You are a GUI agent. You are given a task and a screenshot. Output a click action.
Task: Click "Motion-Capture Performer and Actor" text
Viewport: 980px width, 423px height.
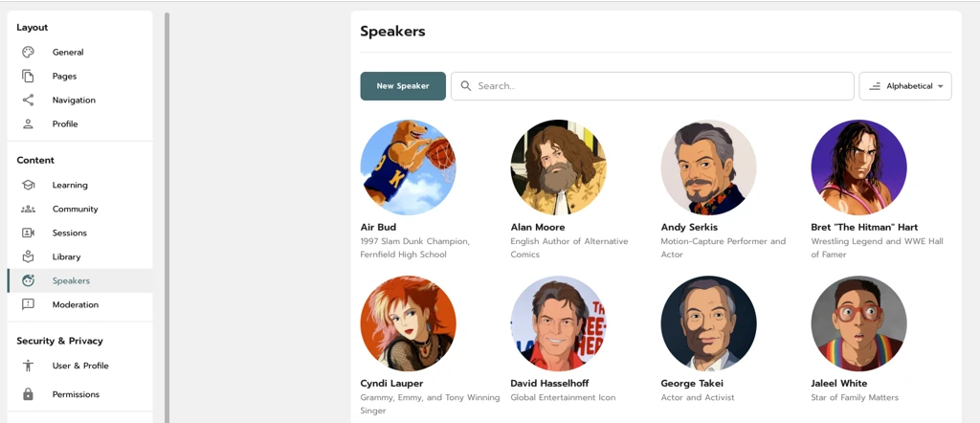click(x=724, y=248)
